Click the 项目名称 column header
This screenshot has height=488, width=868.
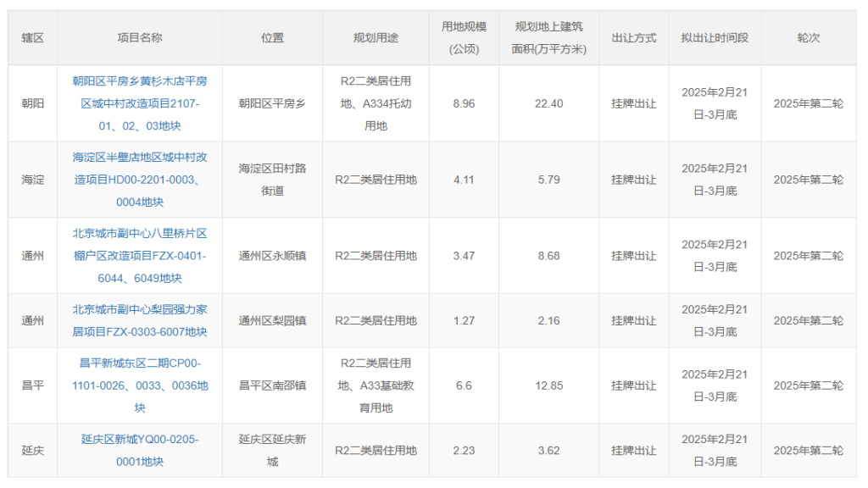tap(140, 37)
